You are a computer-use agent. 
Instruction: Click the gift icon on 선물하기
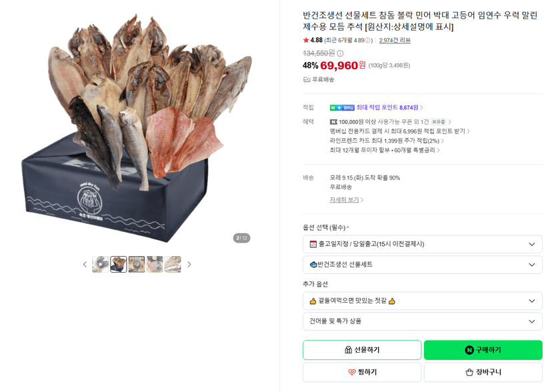click(x=348, y=350)
